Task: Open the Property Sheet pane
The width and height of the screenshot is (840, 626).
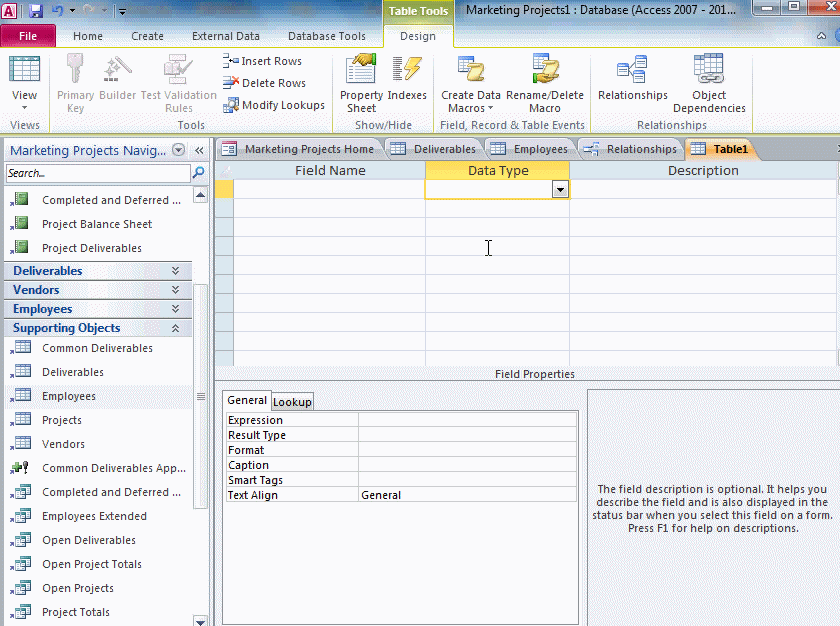Action: tap(361, 83)
